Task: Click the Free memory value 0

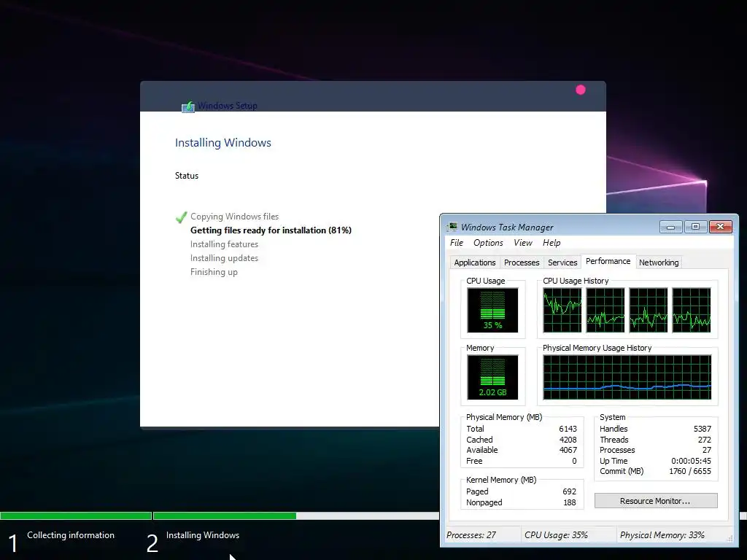Action: [x=574, y=462]
